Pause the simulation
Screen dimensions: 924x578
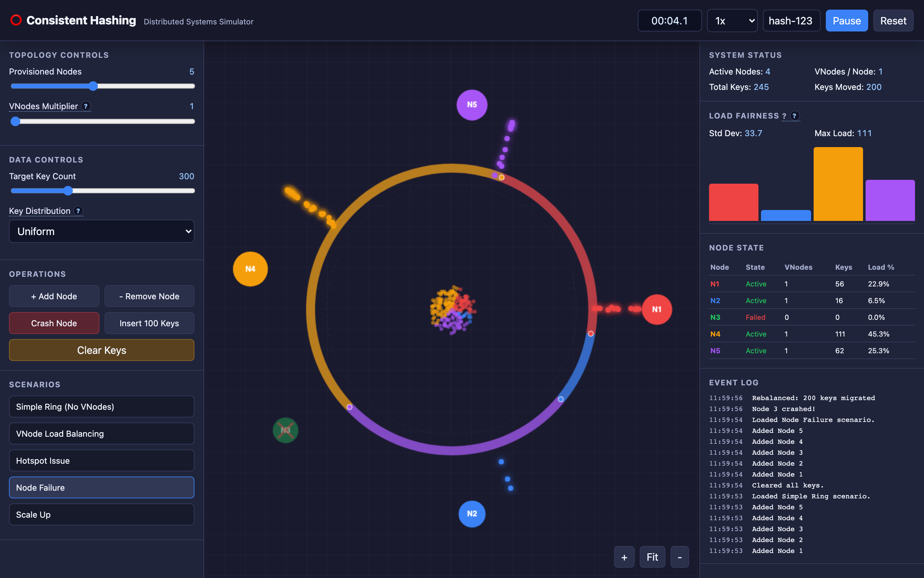(x=846, y=21)
